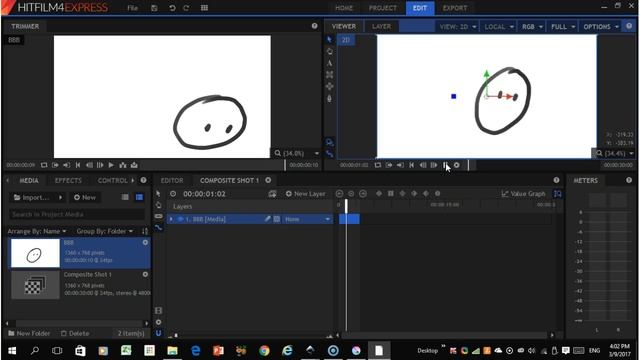Switch Media panel to thumbnail view
This screenshot has height=360, width=640.
139,197
